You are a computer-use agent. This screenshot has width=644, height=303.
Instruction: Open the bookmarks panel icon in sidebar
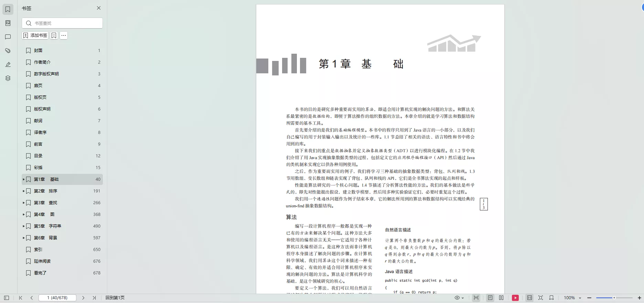(x=8, y=9)
